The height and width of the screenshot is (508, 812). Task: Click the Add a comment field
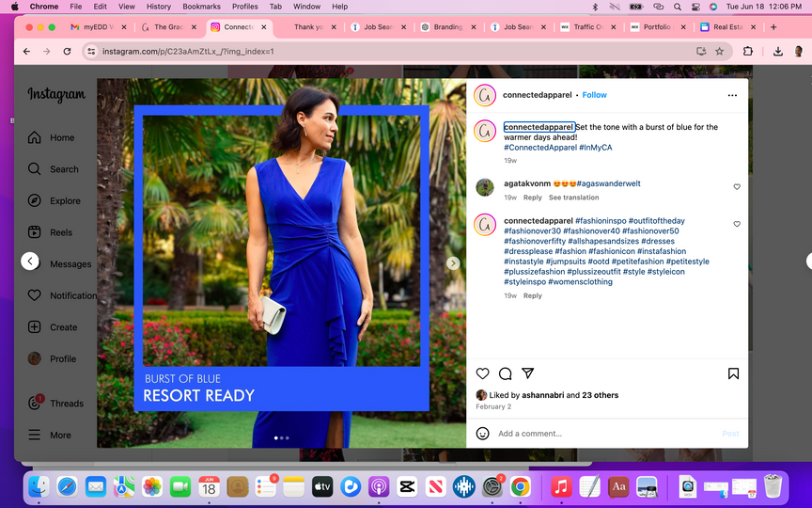coord(601,434)
